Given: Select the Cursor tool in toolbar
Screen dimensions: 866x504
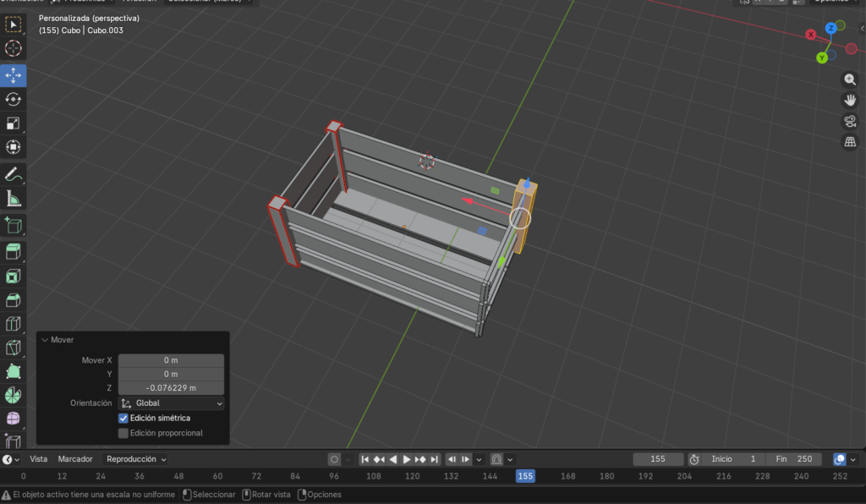Looking at the screenshot, I should pyautogui.click(x=14, y=49).
